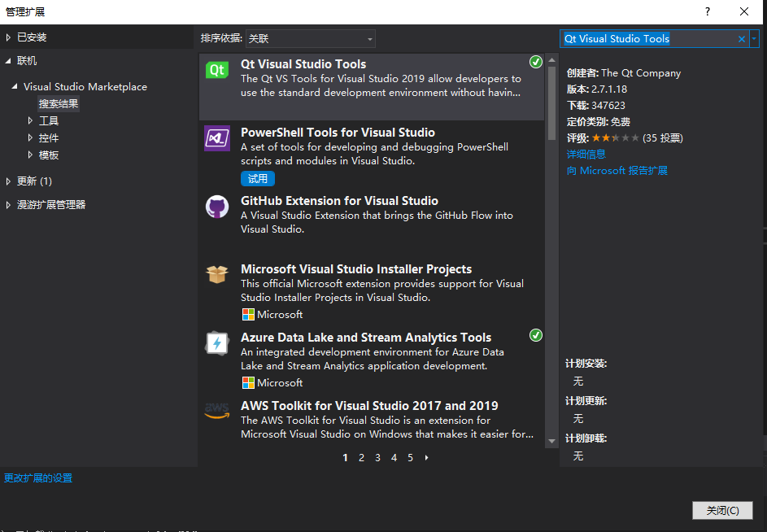This screenshot has width=767, height=532.
Task: Expand the 更新 (1) category
Action: click(x=8, y=181)
